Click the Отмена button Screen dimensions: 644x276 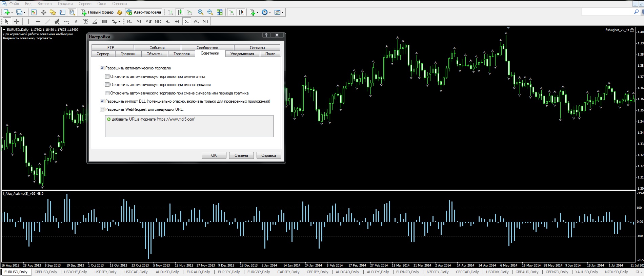241,155
